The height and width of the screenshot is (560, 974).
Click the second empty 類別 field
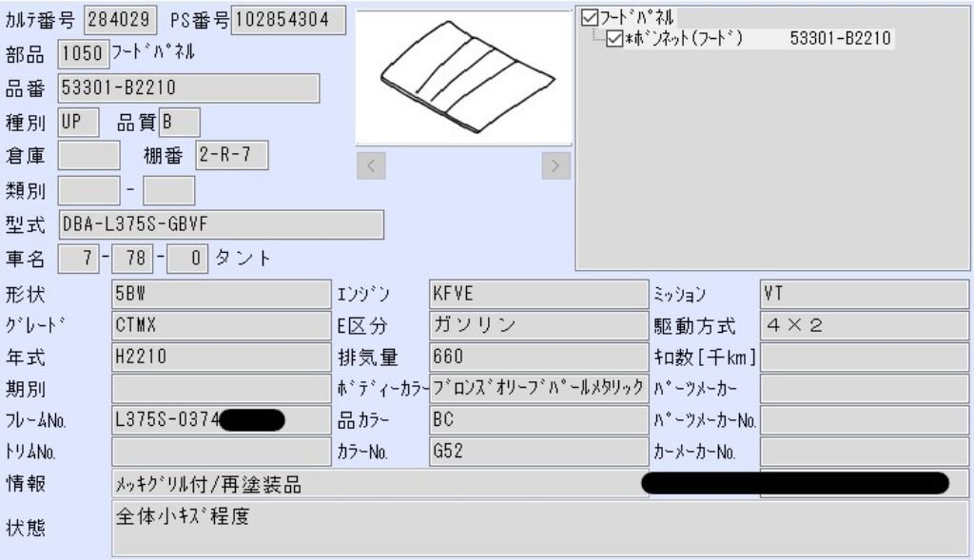click(x=169, y=190)
